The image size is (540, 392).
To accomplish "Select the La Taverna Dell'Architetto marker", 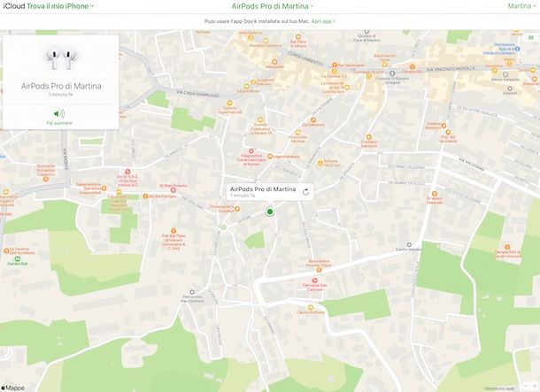I will (6, 251).
